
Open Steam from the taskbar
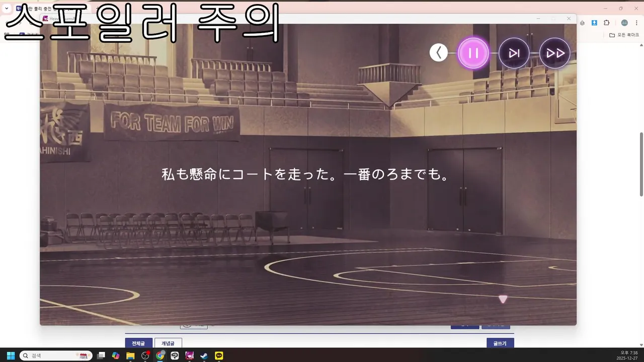pos(204,355)
